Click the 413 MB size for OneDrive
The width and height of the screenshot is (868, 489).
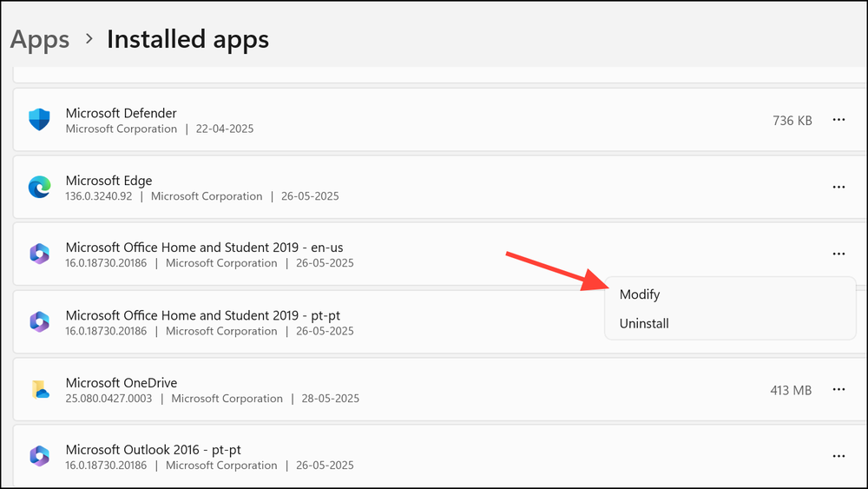coord(791,391)
